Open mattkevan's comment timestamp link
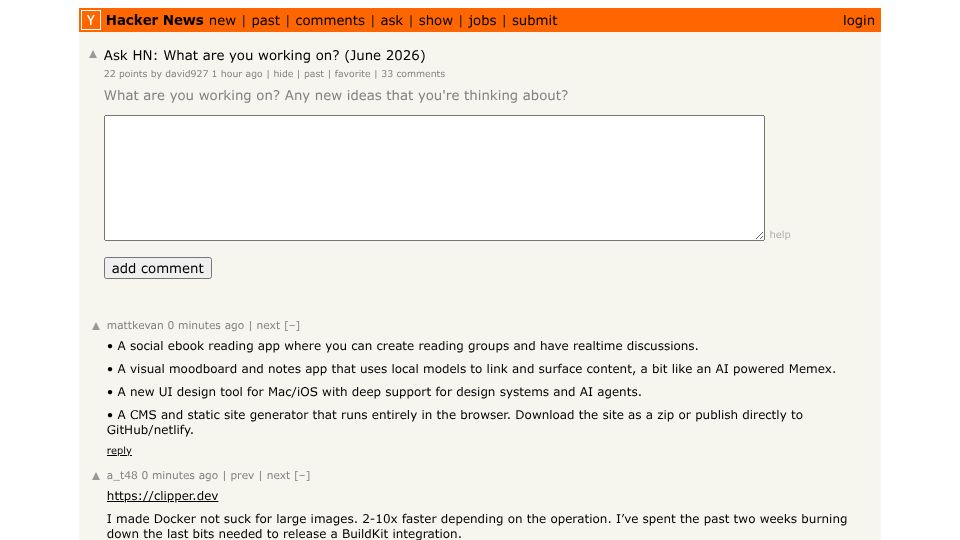Image resolution: width=960 pixels, height=540 pixels. [206, 325]
